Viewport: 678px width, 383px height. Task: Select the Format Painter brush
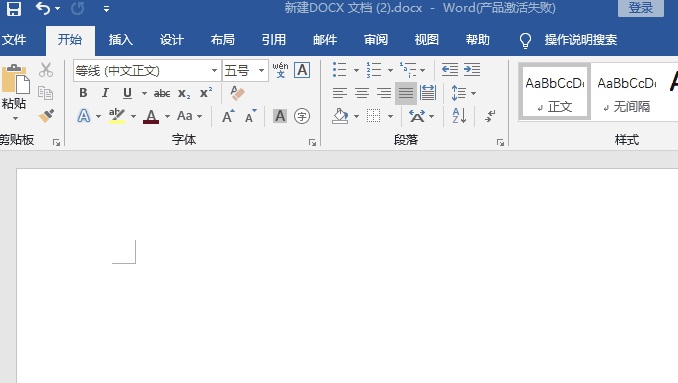46,116
